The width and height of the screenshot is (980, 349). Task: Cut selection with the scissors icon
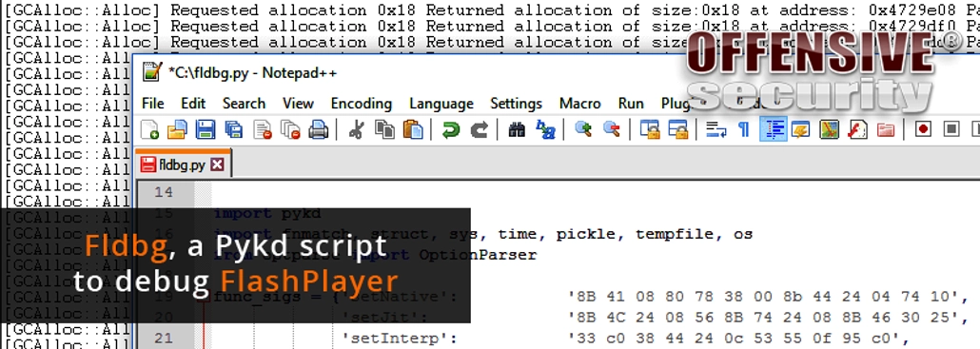coord(356,129)
